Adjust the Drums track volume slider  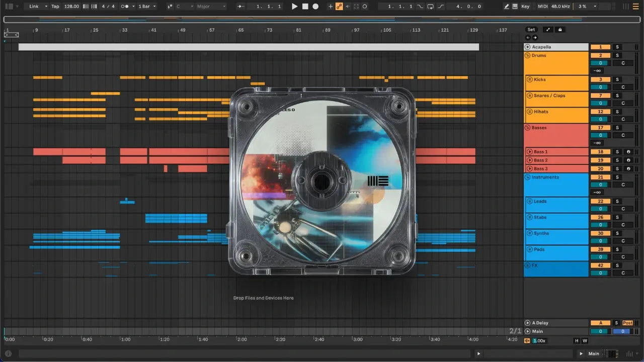pos(600,63)
